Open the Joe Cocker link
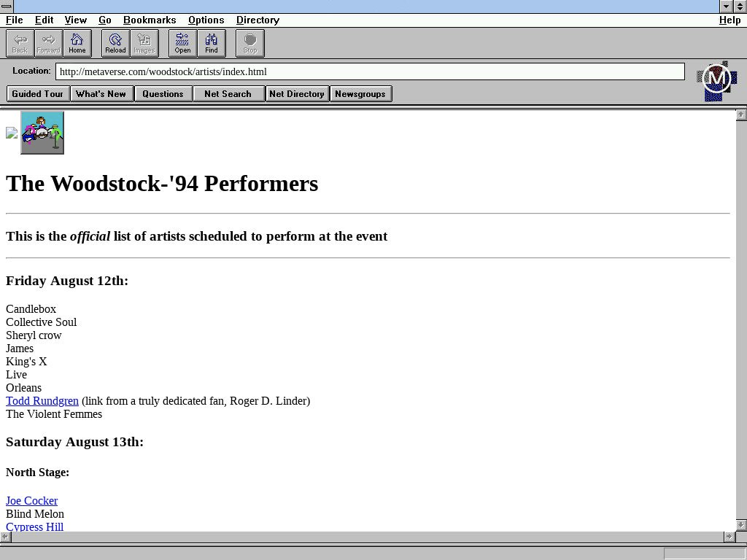Image resolution: width=747 pixels, height=560 pixels. pyautogui.click(x=31, y=501)
